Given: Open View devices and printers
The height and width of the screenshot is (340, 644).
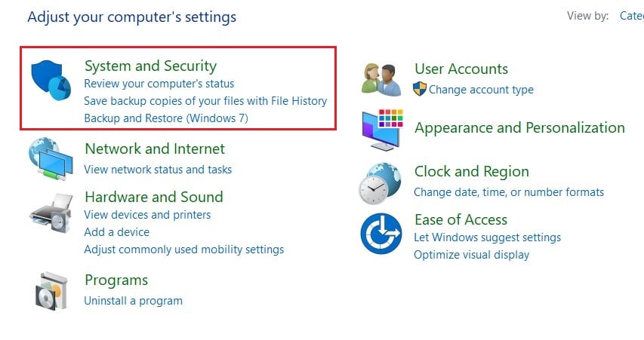Looking at the screenshot, I should pyautogui.click(x=147, y=215).
